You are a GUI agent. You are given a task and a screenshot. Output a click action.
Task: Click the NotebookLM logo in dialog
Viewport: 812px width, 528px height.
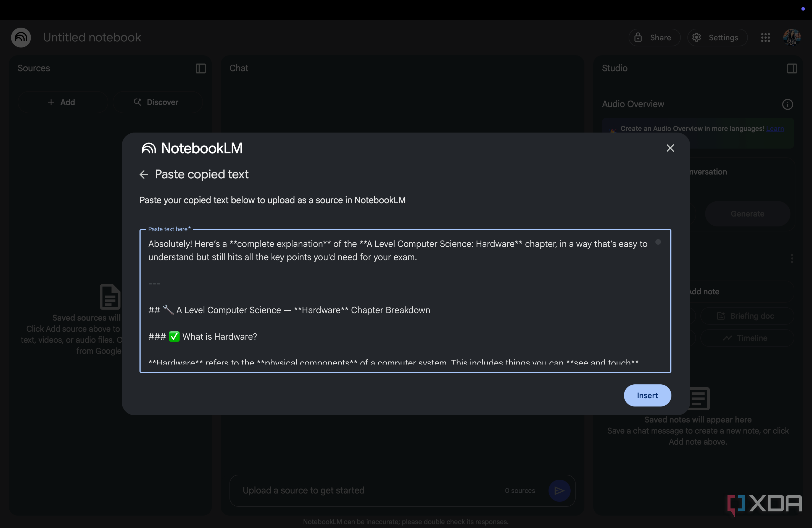pyautogui.click(x=192, y=148)
